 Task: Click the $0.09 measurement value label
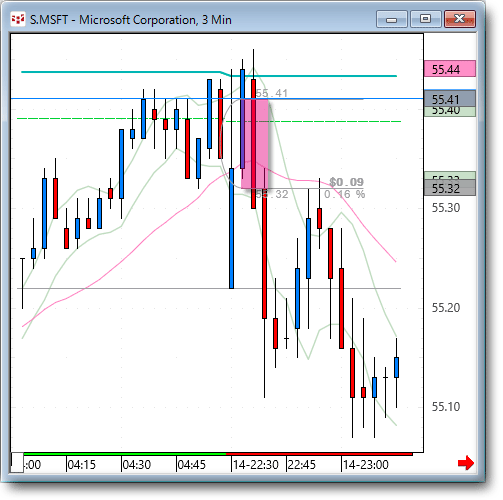tap(346, 182)
